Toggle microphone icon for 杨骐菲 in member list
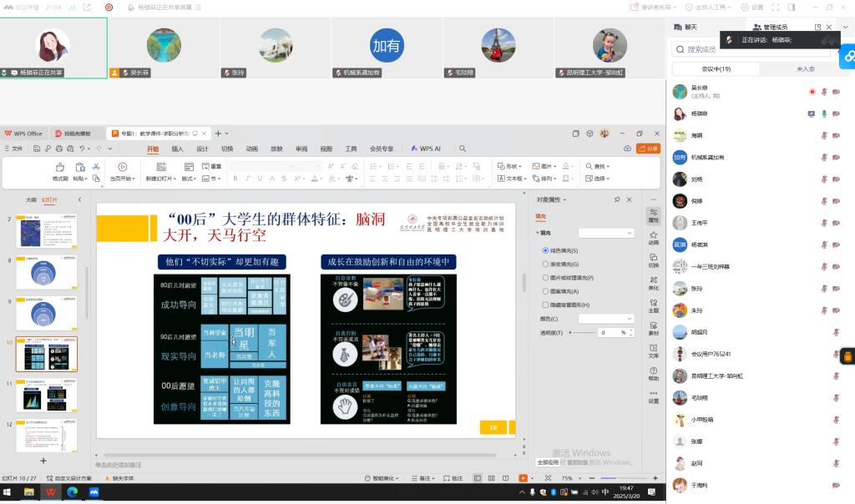855x504 pixels. pos(824,113)
